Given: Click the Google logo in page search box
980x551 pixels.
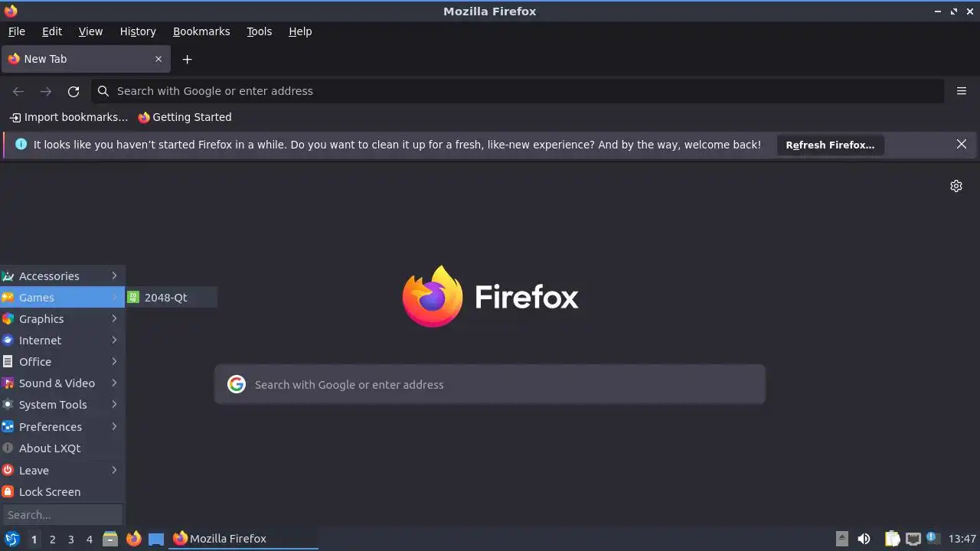Looking at the screenshot, I should click(237, 384).
